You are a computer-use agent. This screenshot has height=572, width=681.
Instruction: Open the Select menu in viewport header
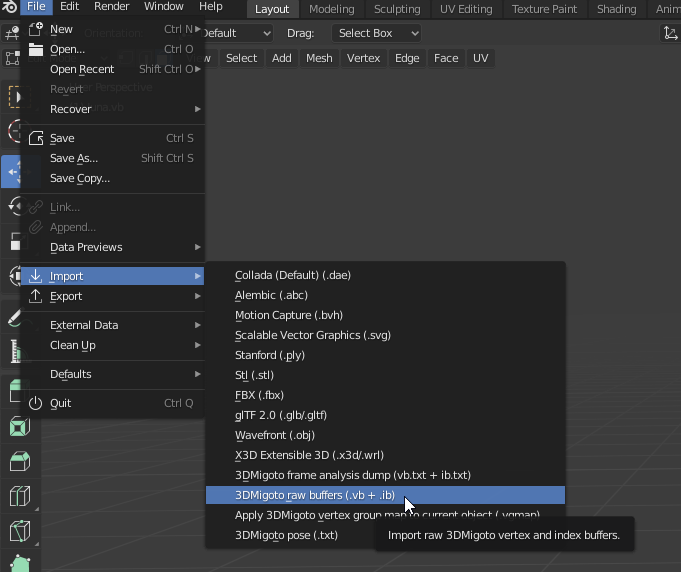coord(241,58)
